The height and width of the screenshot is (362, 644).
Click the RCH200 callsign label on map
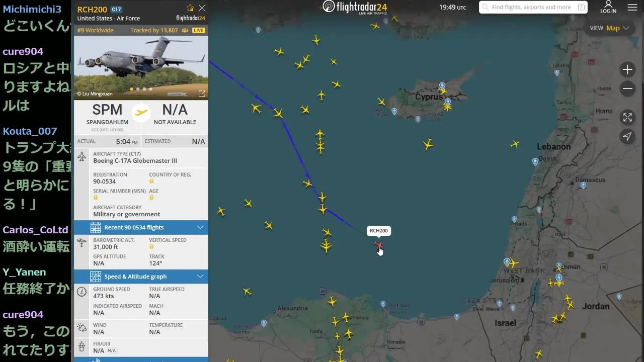click(x=379, y=231)
